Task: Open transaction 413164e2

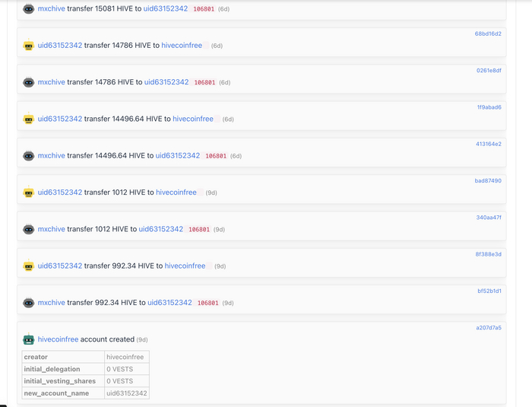Action: coord(489,144)
